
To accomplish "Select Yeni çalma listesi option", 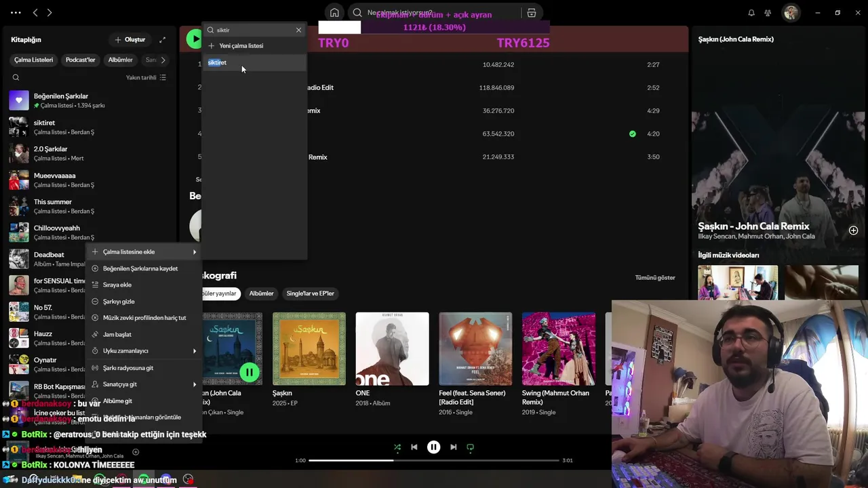I will [x=254, y=46].
